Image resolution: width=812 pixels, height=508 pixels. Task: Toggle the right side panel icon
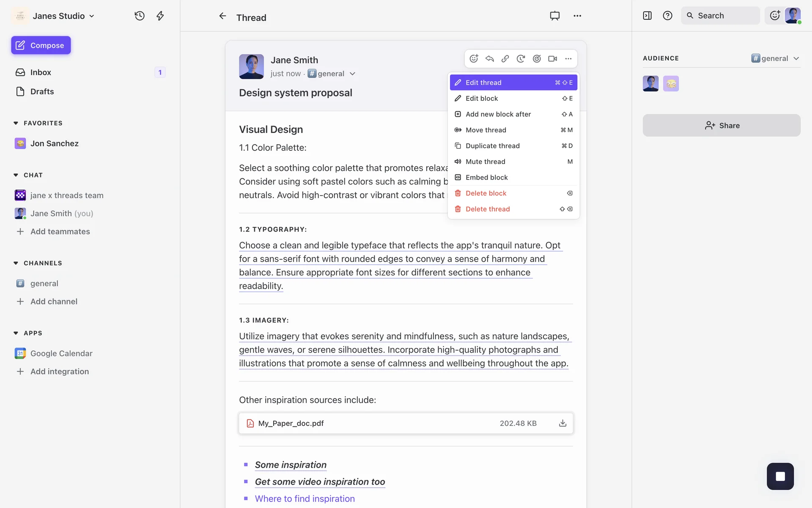tap(647, 16)
